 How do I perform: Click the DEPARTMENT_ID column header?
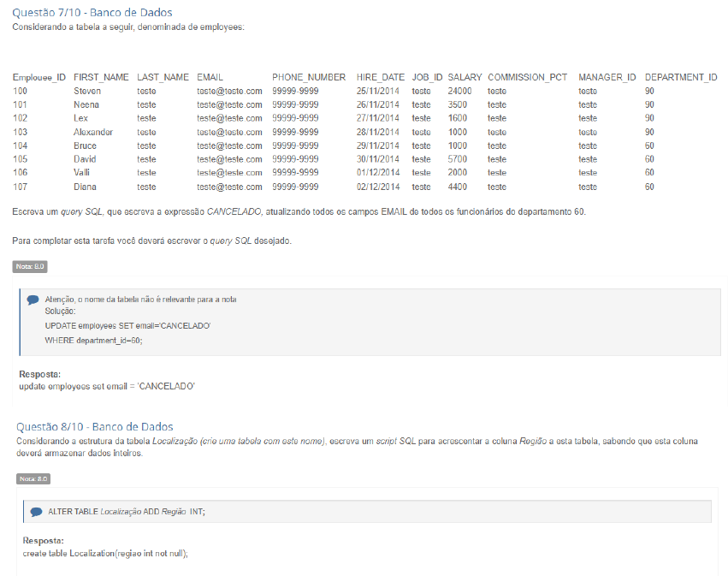click(680, 77)
